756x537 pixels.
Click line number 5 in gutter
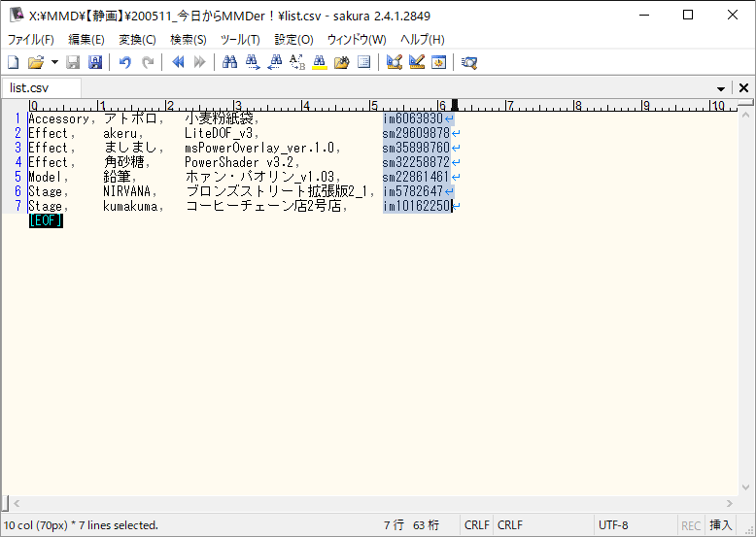17,177
